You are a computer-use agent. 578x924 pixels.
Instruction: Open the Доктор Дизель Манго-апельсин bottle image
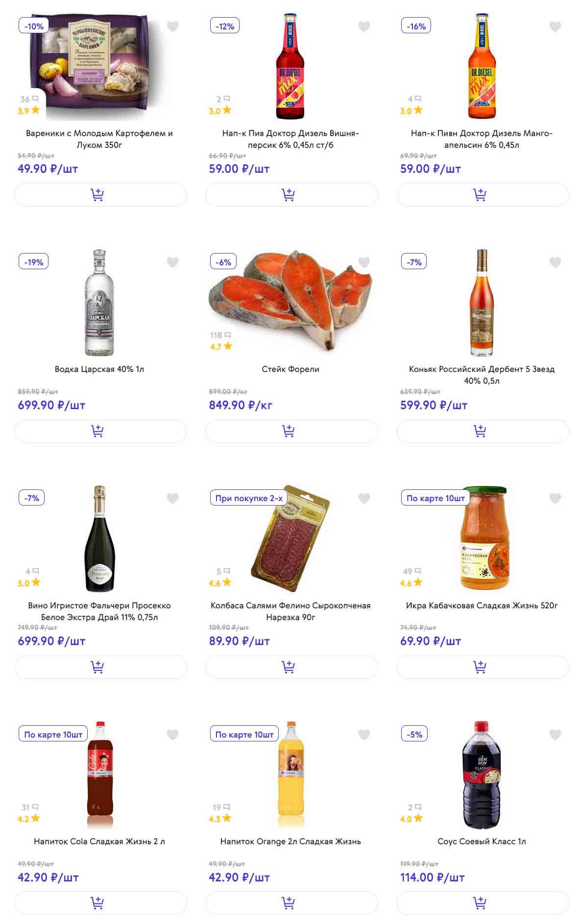point(482,67)
